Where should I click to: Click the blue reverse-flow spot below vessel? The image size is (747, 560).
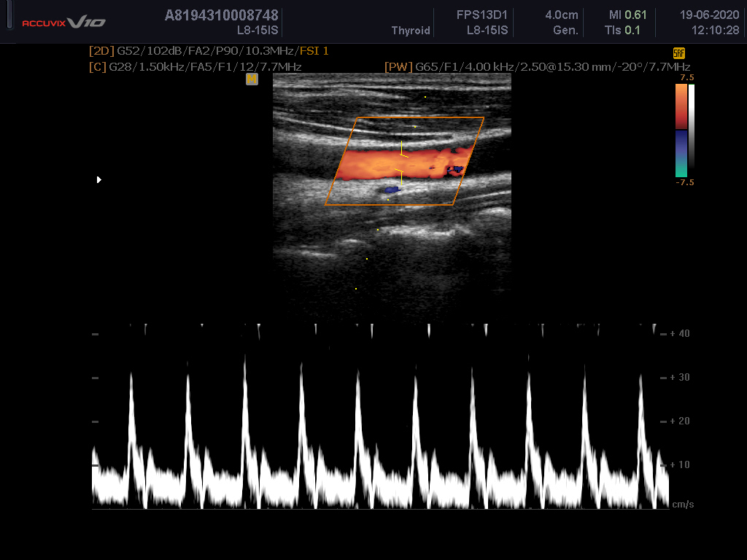click(x=392, y=190)
